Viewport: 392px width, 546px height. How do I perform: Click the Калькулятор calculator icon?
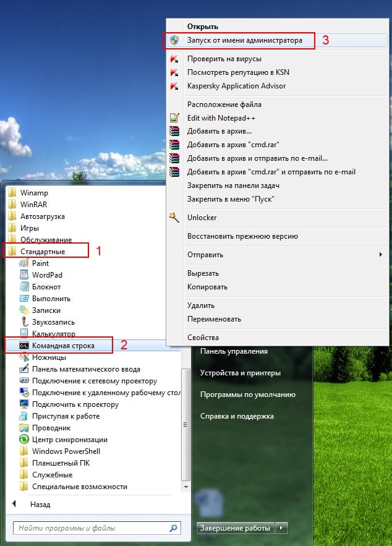click(24, 334)
